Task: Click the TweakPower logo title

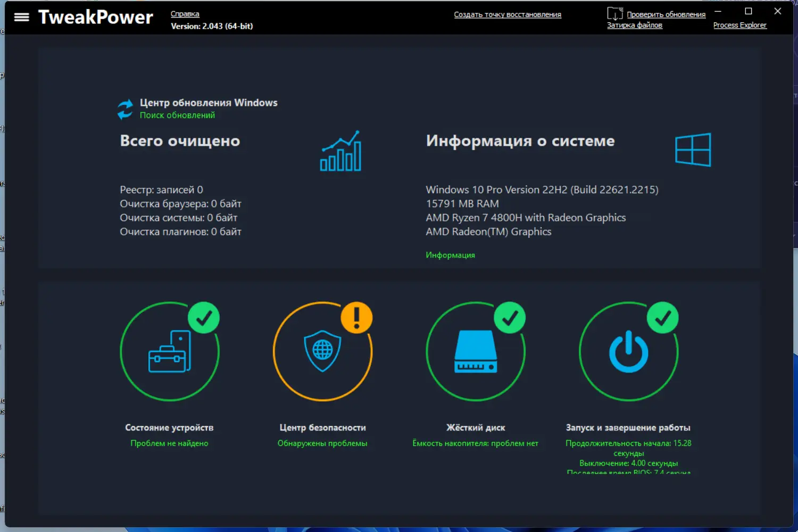Action: click(x=96, y=17)
